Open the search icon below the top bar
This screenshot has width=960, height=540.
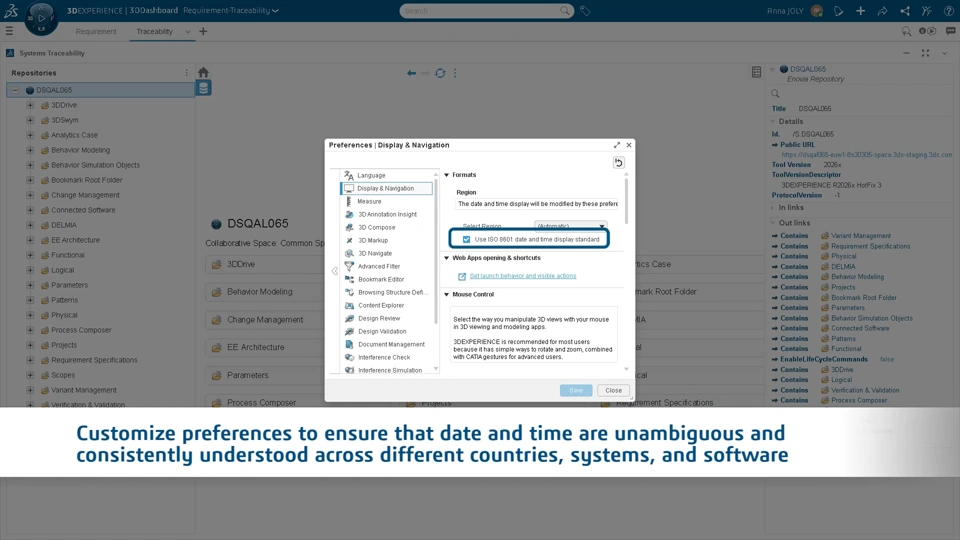[x=906, y=31]
